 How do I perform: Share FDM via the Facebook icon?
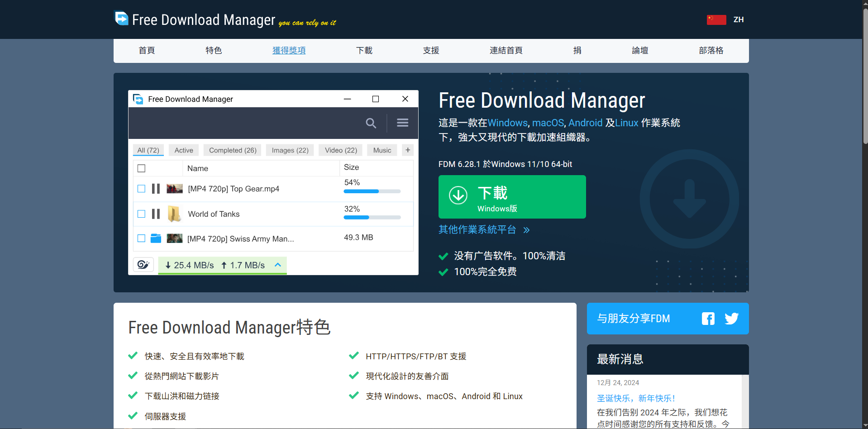point(708,319)
